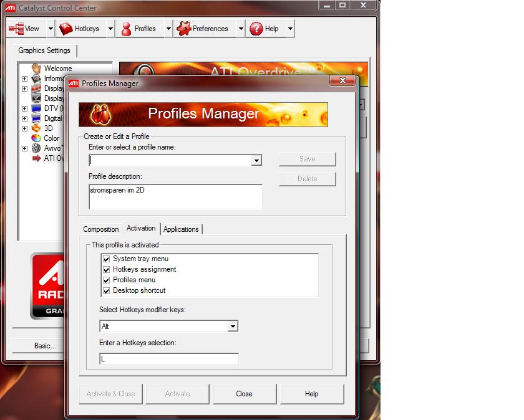This screenshot has height=420, width=524.
Task: Click the Delete profile button
Action: (308, 179)
